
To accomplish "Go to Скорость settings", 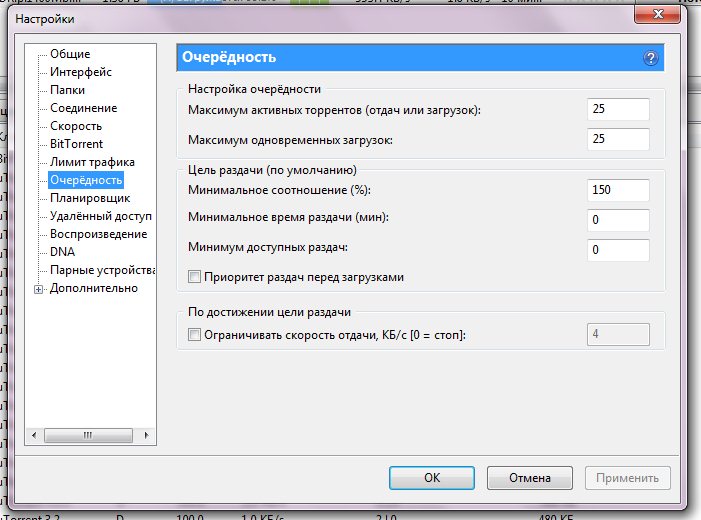I will pyautogui.click(x=76, y=126).
